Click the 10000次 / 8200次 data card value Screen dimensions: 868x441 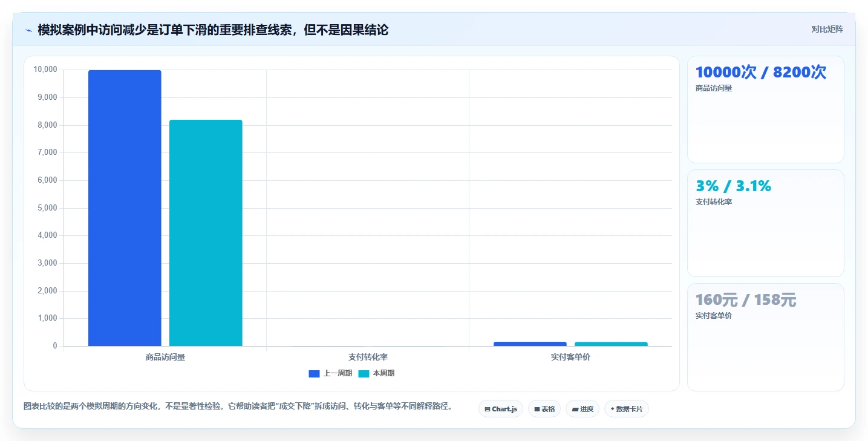coord(761,72)
